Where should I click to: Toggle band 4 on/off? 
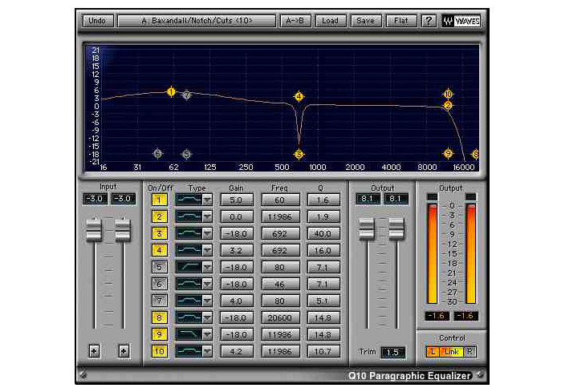pos(159,250)
